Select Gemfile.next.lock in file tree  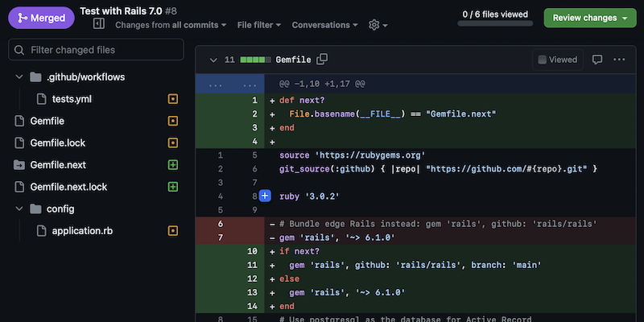(68, 187)
